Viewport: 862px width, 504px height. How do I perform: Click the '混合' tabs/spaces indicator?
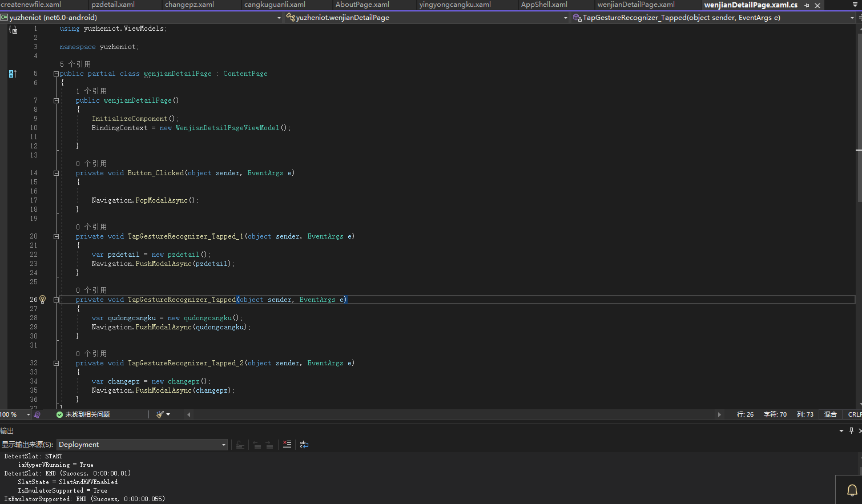(x=831, y=414)
